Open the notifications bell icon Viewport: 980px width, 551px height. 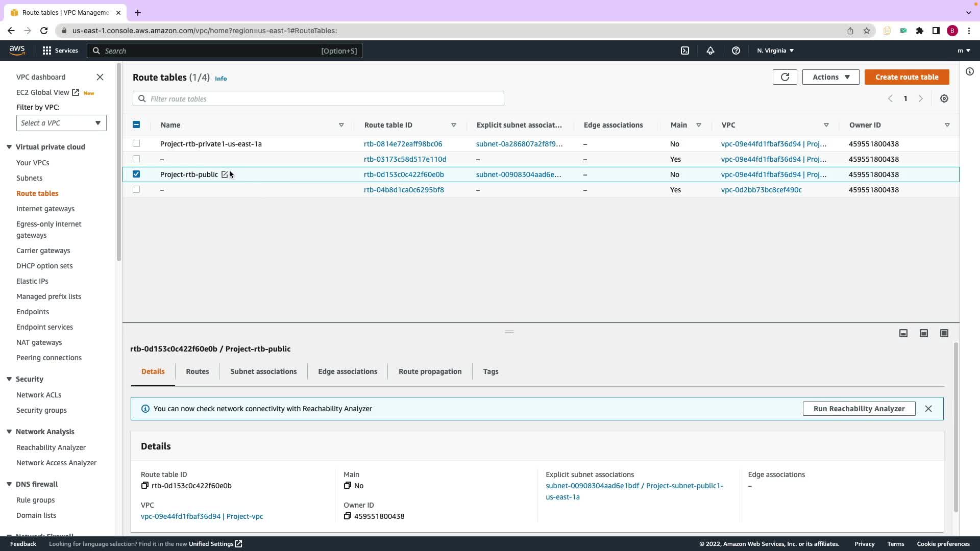(x=710, y=51)
